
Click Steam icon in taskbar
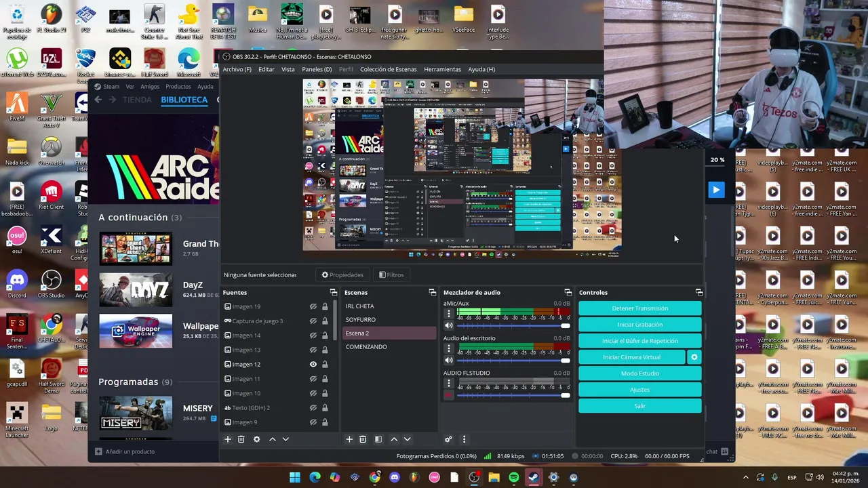point(534,477)
